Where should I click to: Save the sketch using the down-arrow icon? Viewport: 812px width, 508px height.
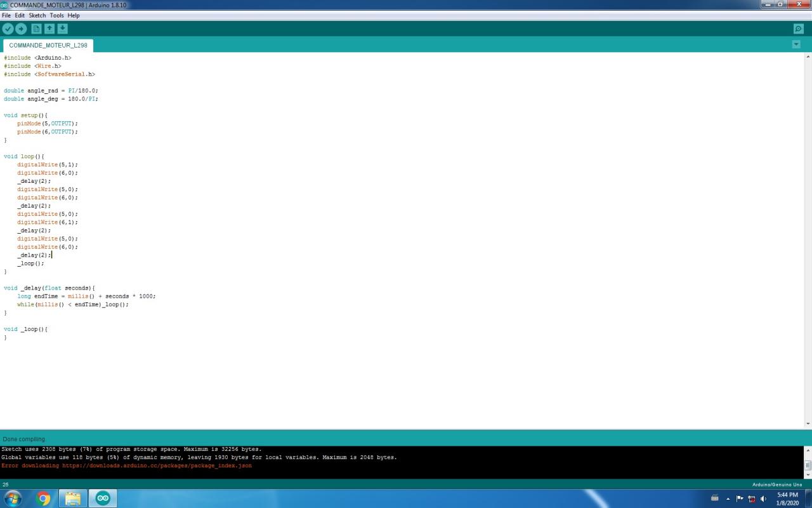(x=62, y=29)
